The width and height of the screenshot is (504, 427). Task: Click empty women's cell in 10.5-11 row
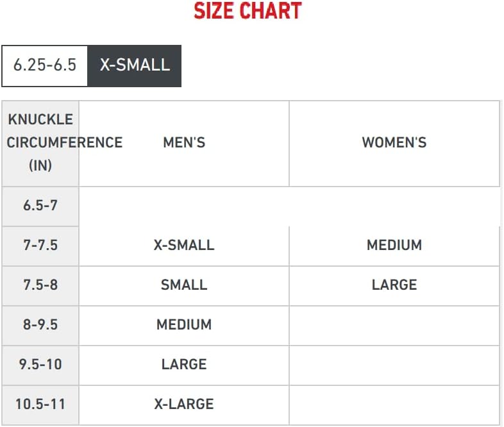coord(394,405)
